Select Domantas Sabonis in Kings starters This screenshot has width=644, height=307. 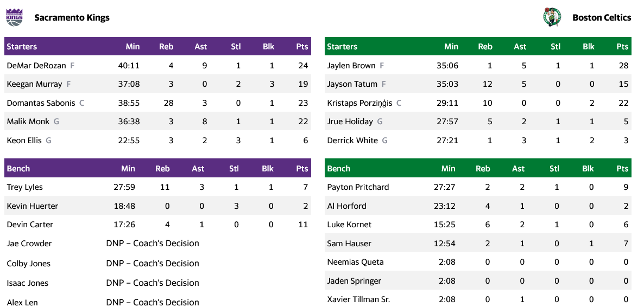pyautogui.click(x=41, y=103)
